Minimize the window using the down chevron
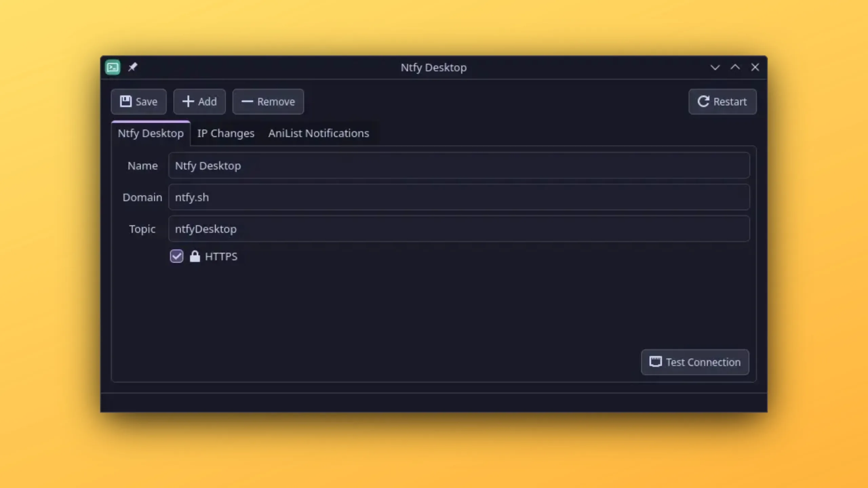 [x=715, y=67]
